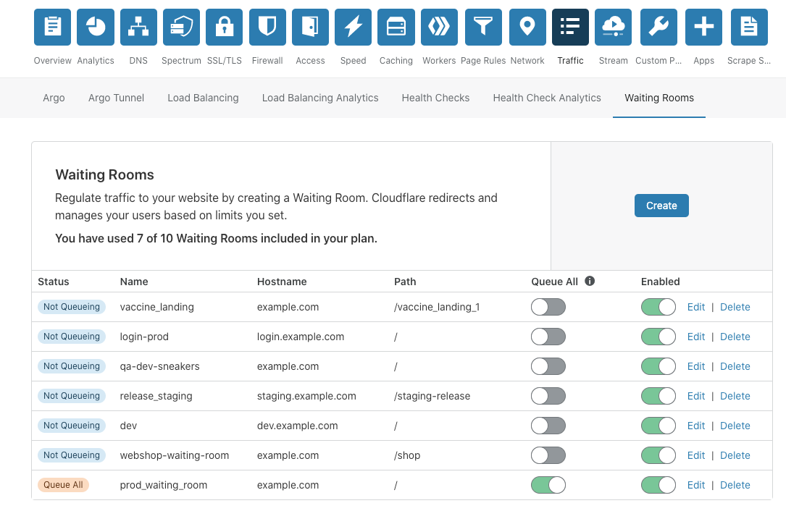Open the Network location pin icon
This screenshot has width=786, height=532.
pyautogui.click(x=527, y=27)
